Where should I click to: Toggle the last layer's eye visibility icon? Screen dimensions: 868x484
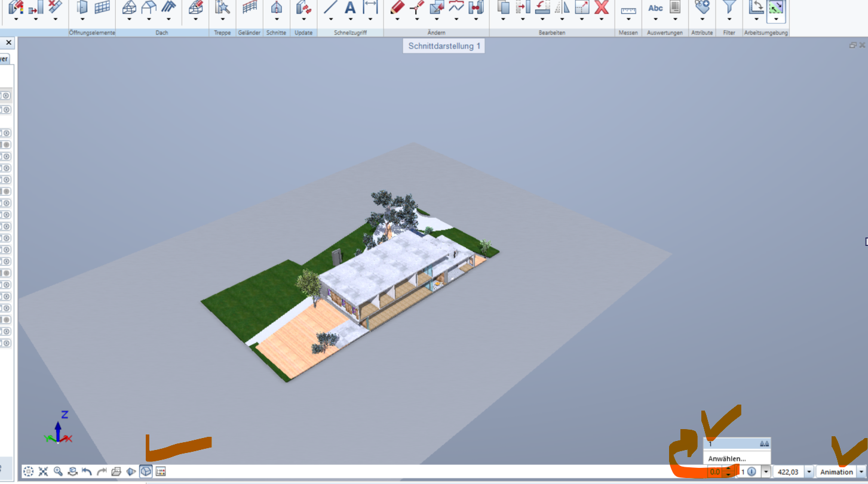pyautogui.click(x=6, y=343)
